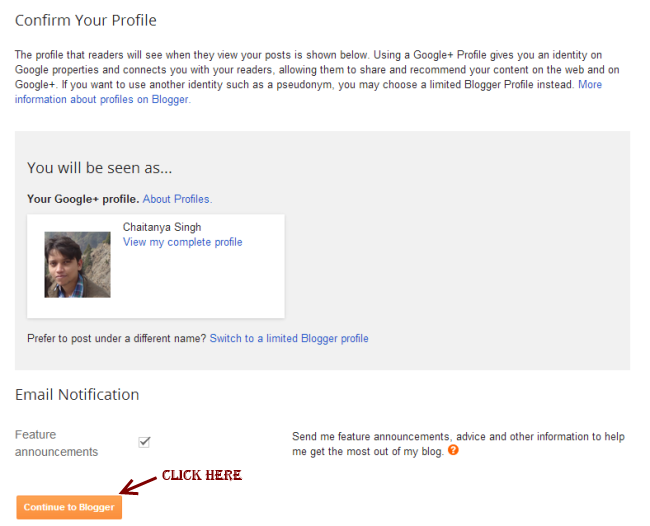Click the profile photo thumbnail
Screen dimensions: 650x526
pos(77,265)
